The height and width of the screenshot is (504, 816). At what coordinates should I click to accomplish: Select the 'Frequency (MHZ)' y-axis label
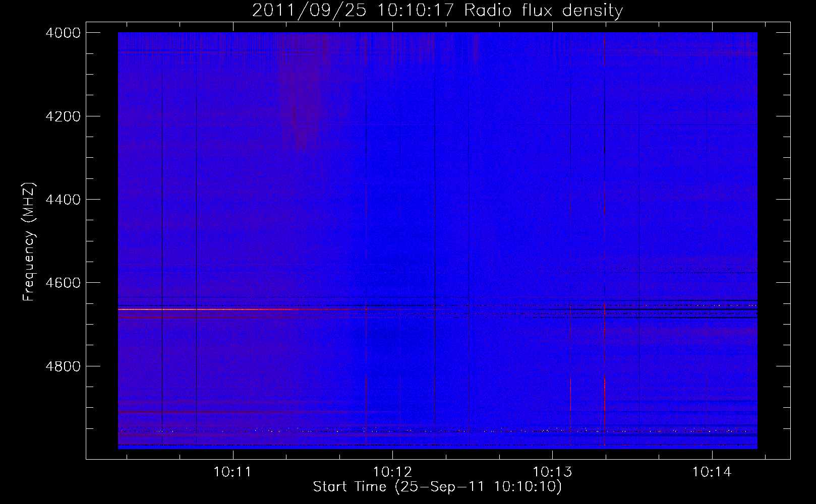29,241
